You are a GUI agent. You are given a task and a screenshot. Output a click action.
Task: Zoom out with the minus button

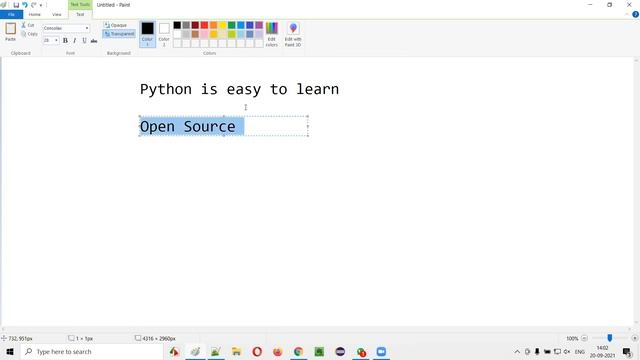[x=584, y=338]
